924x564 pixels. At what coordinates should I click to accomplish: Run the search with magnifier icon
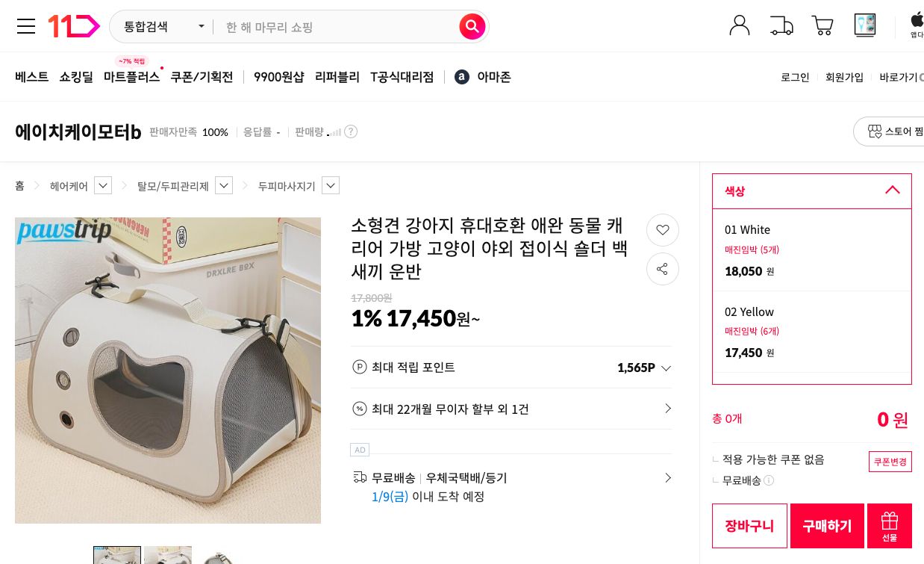pyautogui.click(x=472, y=26)
